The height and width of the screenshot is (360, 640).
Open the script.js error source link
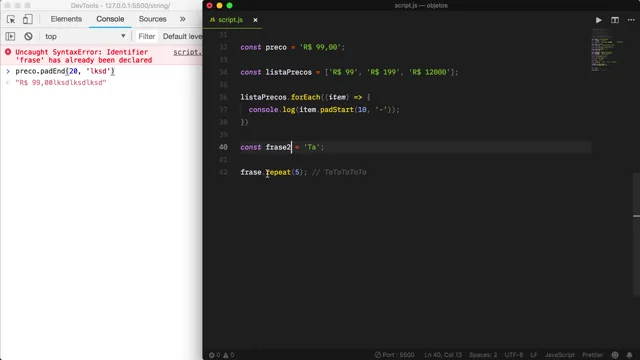[187, 52]
